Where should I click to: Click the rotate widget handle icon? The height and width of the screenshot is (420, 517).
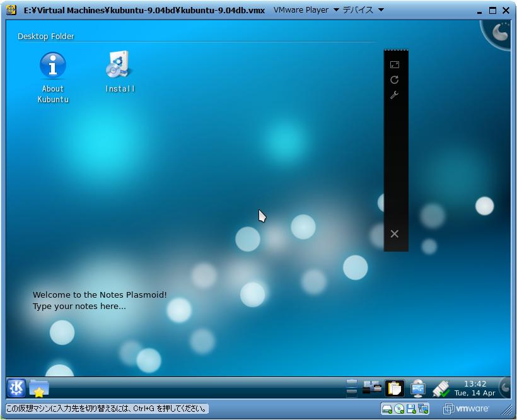pos(395,79)
